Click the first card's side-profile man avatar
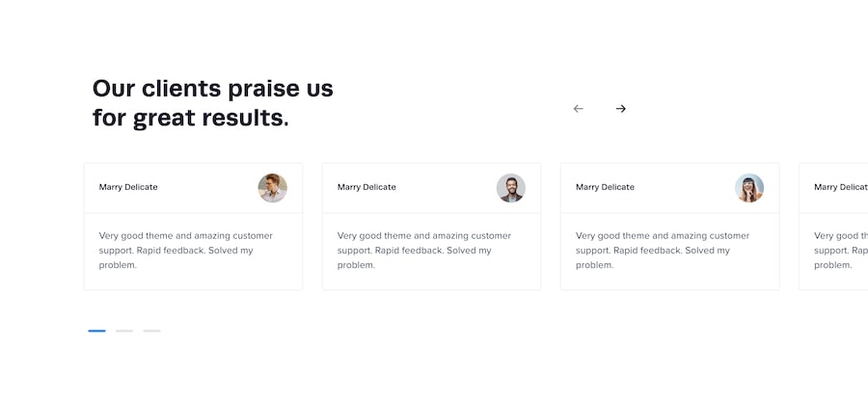 tap(272, 188)
